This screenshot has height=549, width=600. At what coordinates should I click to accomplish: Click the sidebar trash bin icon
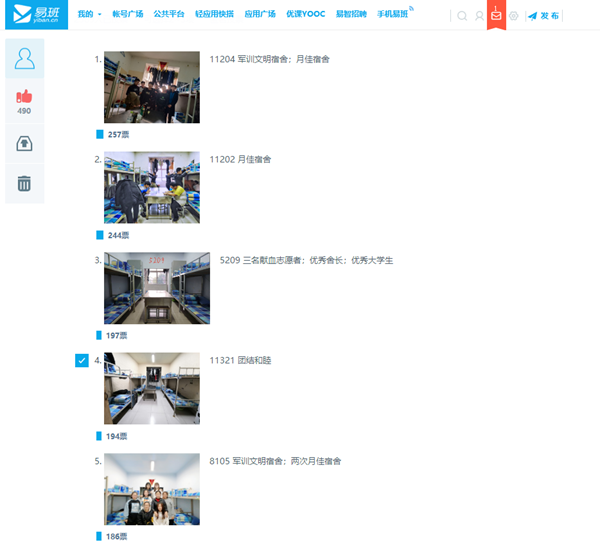24,184
